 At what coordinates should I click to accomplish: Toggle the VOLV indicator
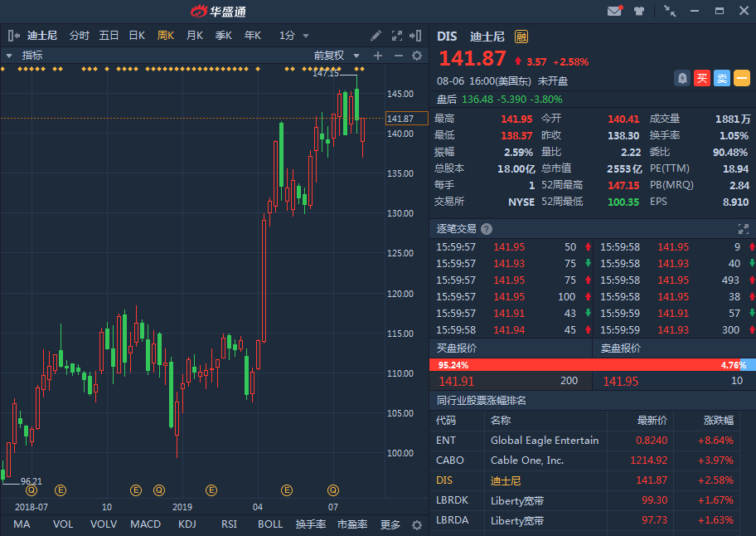pyautogui.click(x=104, y=524)
